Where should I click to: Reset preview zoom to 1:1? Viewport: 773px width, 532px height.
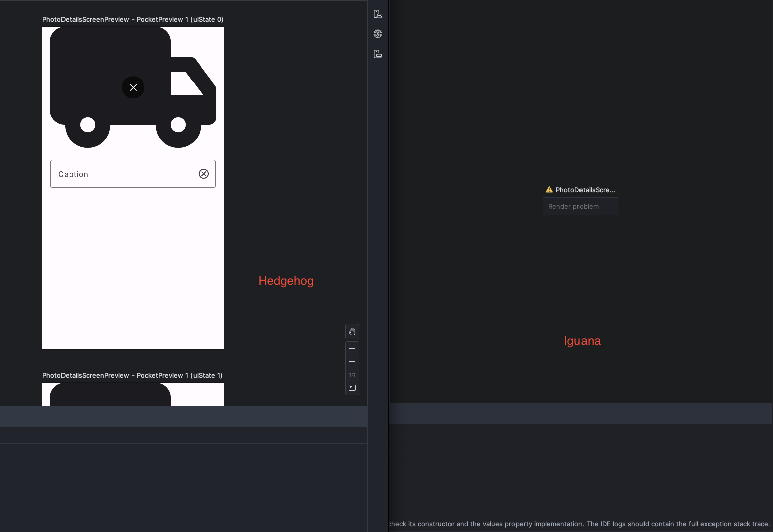tap(352, 375)
